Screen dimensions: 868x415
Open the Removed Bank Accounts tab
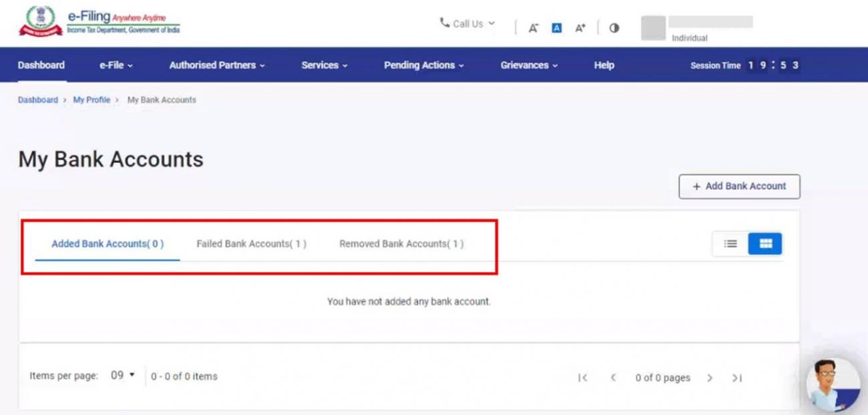click(401, 243)
